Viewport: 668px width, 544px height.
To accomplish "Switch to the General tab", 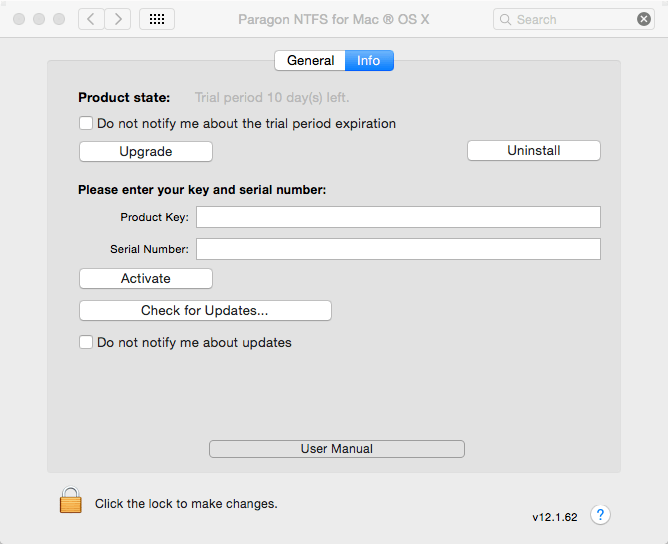I will click(310, 60).
